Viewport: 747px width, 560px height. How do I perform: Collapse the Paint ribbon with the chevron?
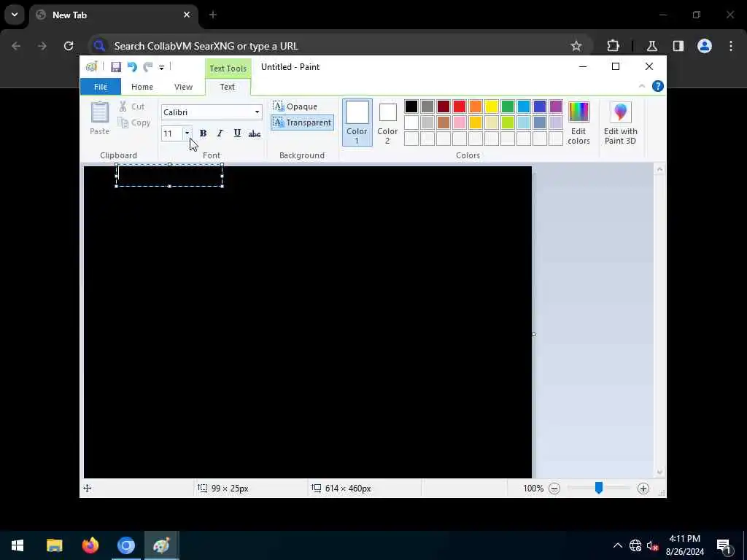pyautogui.click(x=642, y=86)
